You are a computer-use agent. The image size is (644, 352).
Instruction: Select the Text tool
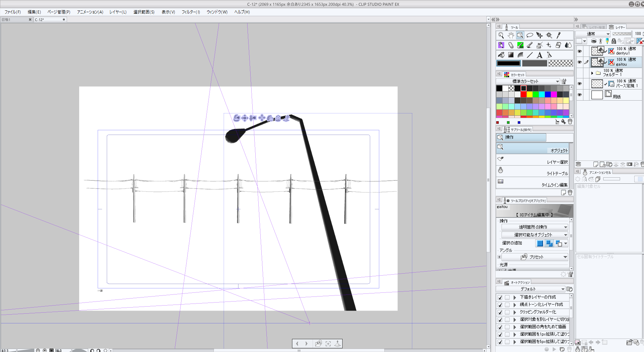click(x=540, y=55)
